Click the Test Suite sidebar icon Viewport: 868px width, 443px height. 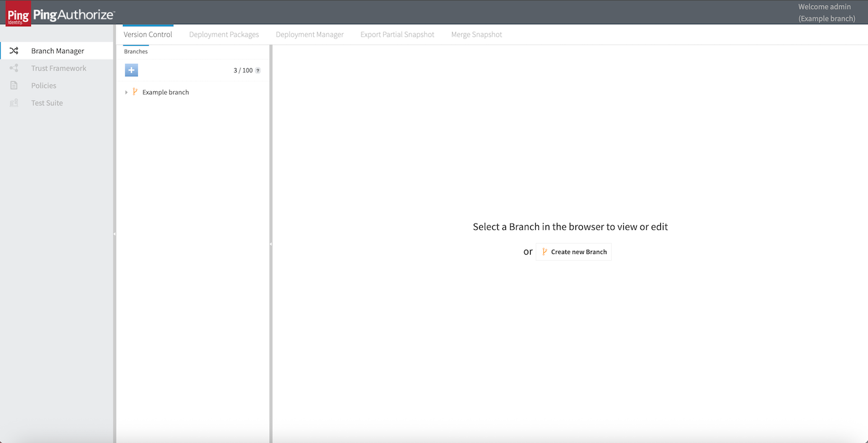[14, 102]
